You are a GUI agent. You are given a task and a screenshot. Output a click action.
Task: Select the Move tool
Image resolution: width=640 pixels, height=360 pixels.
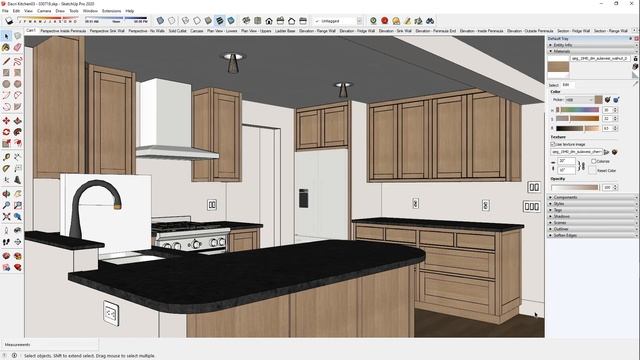[x=6, y=121]
